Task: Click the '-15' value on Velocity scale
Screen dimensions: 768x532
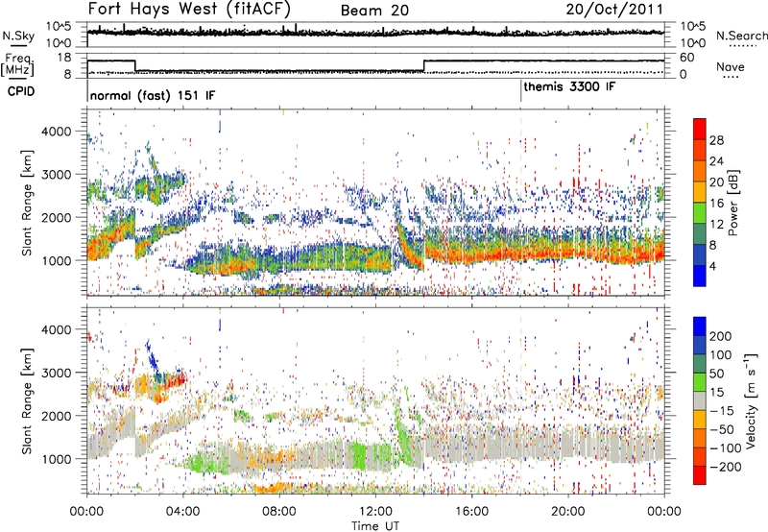Action: [x=722, y=410]
